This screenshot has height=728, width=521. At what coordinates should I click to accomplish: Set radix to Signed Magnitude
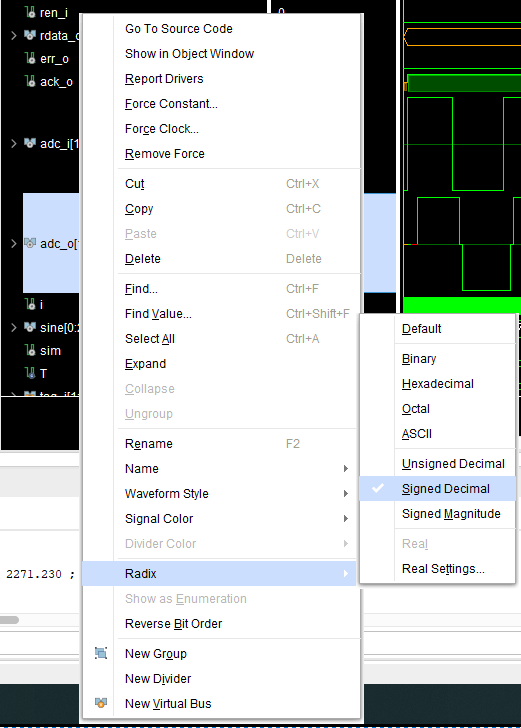pyautogui.click(x=437, y=514)
